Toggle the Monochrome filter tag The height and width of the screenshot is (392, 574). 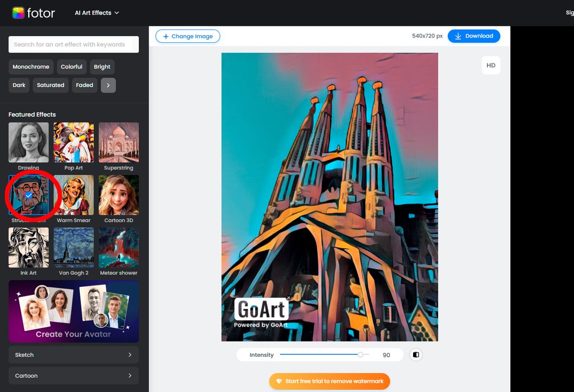click(x=31, y=67)
